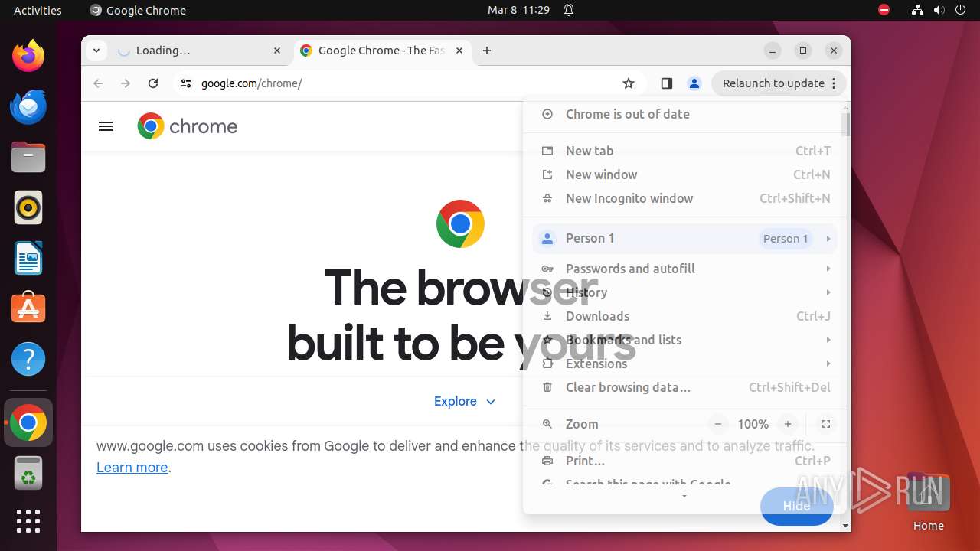Open Ubuntu Software from the dock

pyautogui.click(x=28, y=308)
